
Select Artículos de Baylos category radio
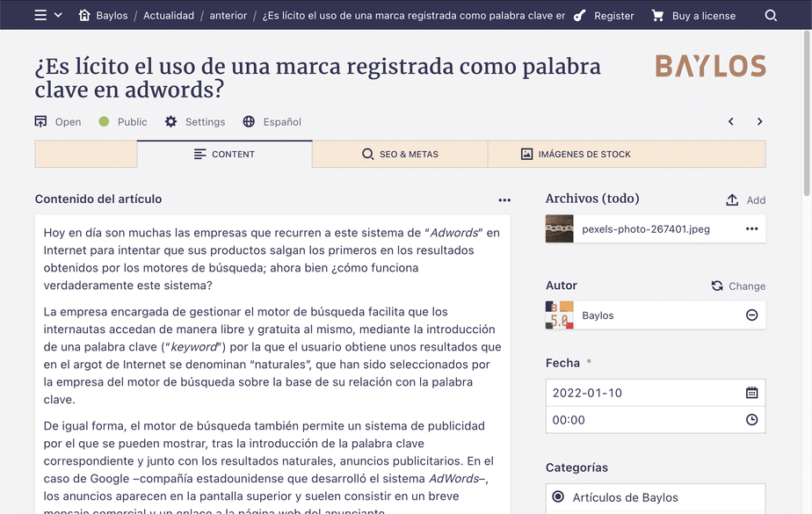pos(558,497)
